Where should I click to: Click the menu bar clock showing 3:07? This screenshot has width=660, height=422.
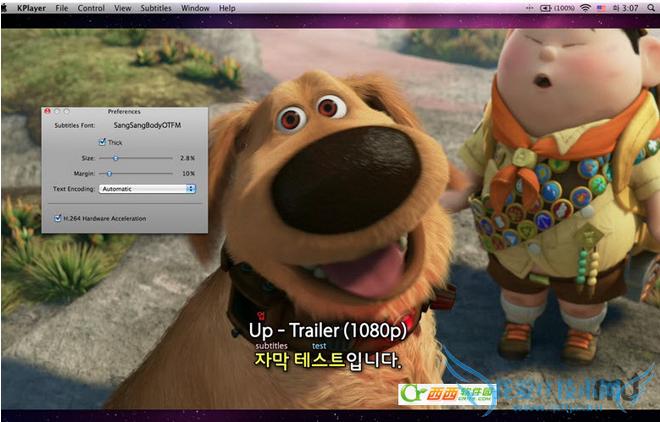(627, 8)
